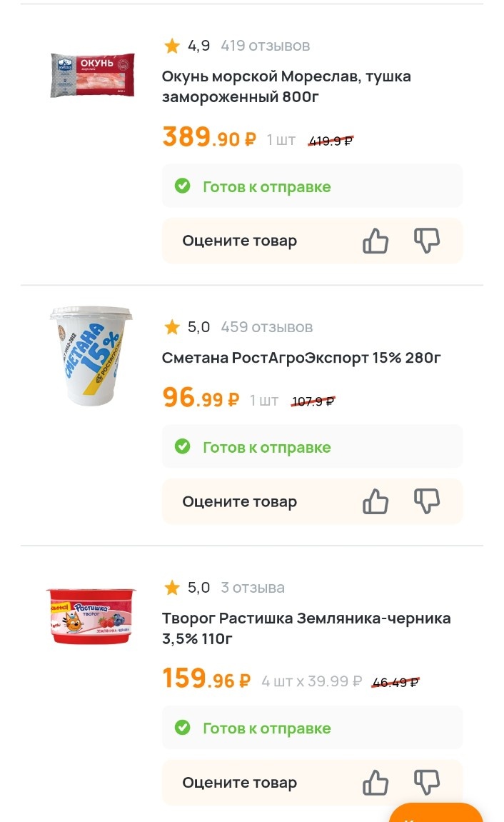Image resolution: width=504 pixels, height=822 pixels.
Task: Open 419 отзывов for Окунь морской
Action: pyautogui.click(x=266, y=45)
